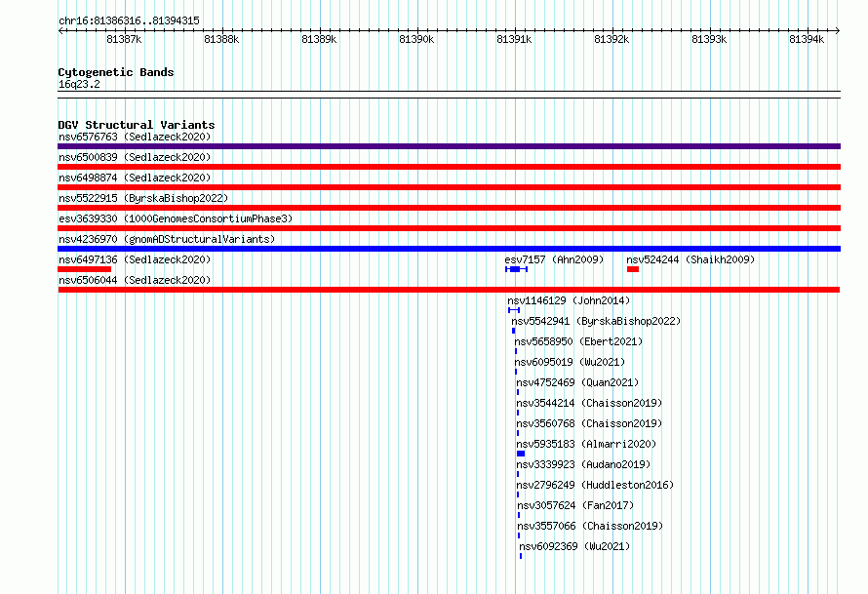Open nsv5935183 (Almarri2020) label
The height and width of the screenshot is (594, 868).
point(586,444)
